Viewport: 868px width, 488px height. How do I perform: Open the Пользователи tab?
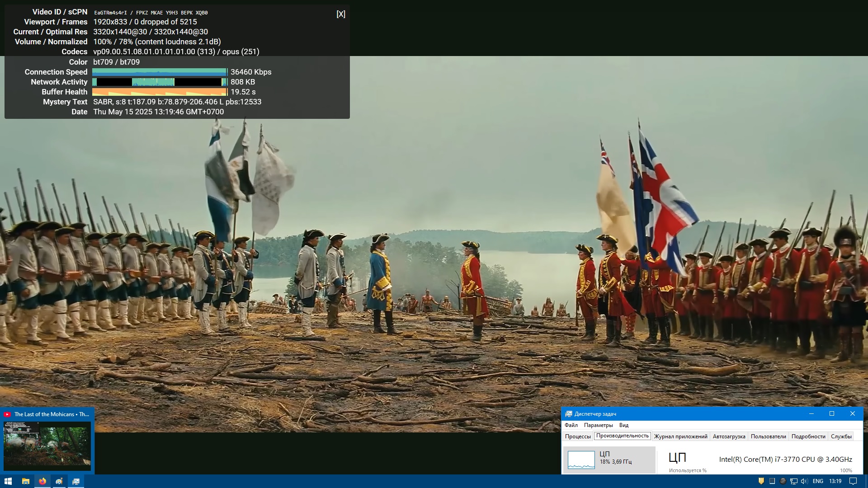point(768,436)
